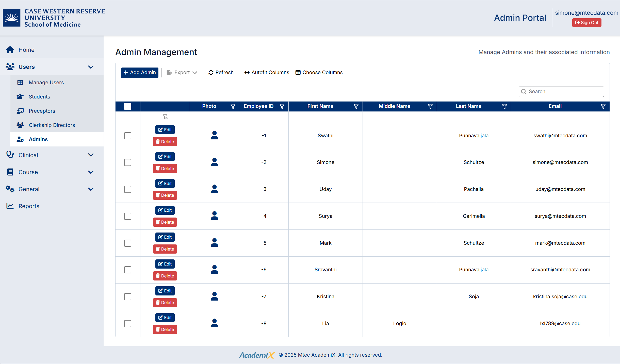Click the Photo column filter icon
Screen dimensions: 620x364
233,106
